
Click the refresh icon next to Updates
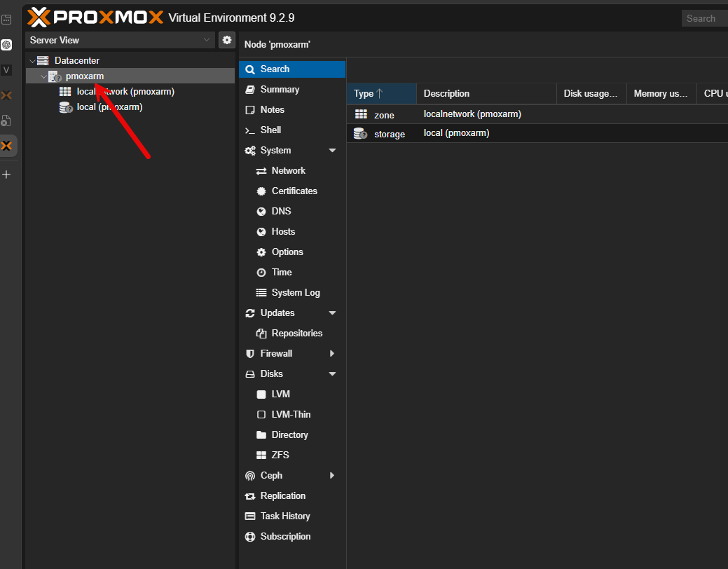(249, 313)
